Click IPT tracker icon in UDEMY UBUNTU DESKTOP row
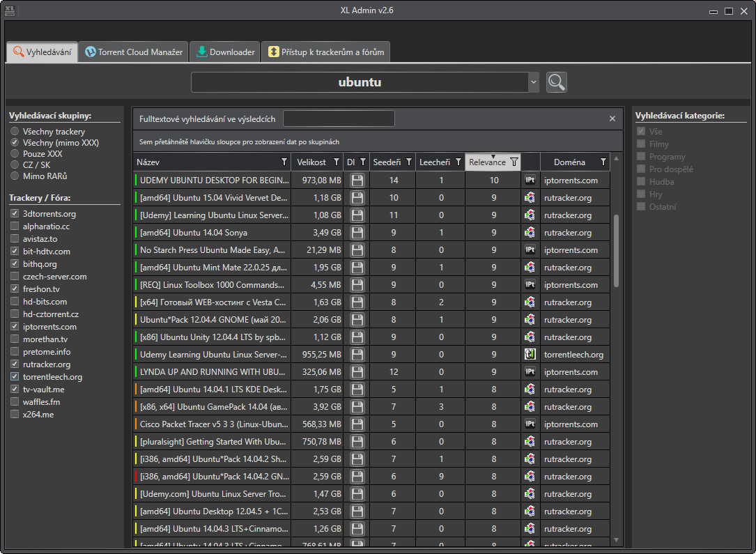Viewport: 756px width, 554px height. (530, 180)
